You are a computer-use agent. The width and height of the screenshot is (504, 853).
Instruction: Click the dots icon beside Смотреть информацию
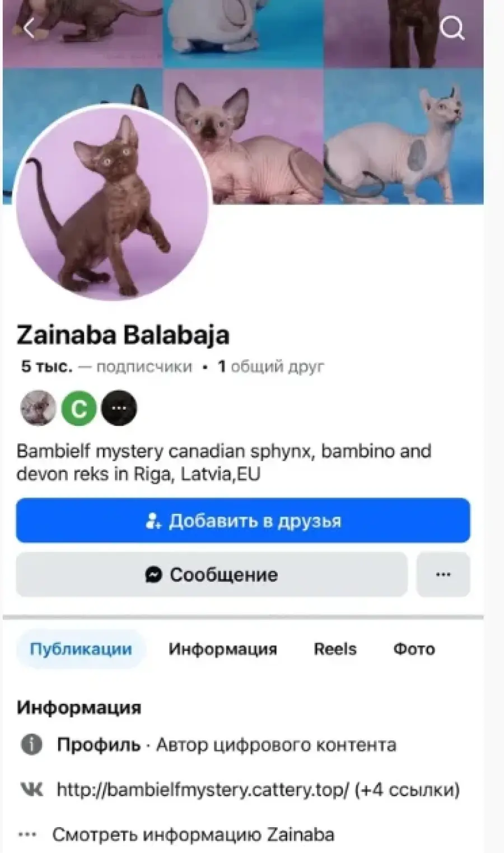click(27, 835)
